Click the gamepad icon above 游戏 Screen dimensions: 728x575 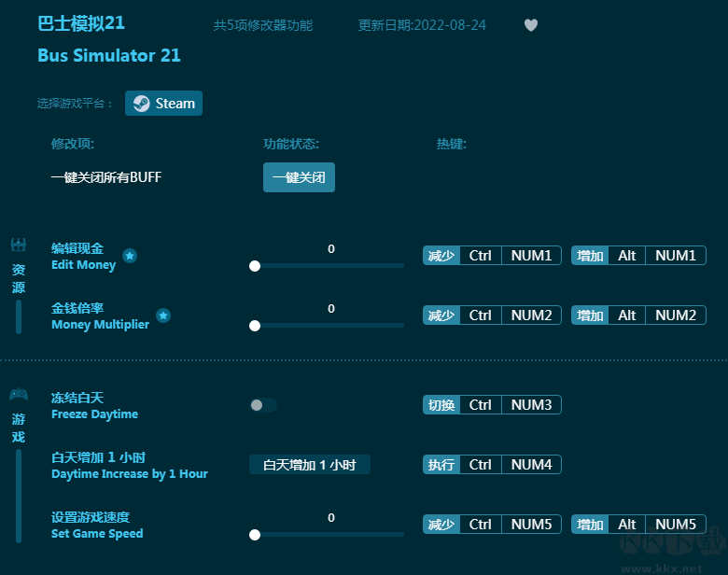[x=19, y=394]
